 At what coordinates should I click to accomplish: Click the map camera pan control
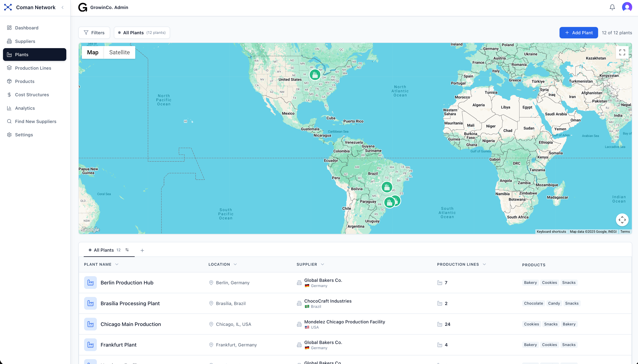(x=622, y=220)
